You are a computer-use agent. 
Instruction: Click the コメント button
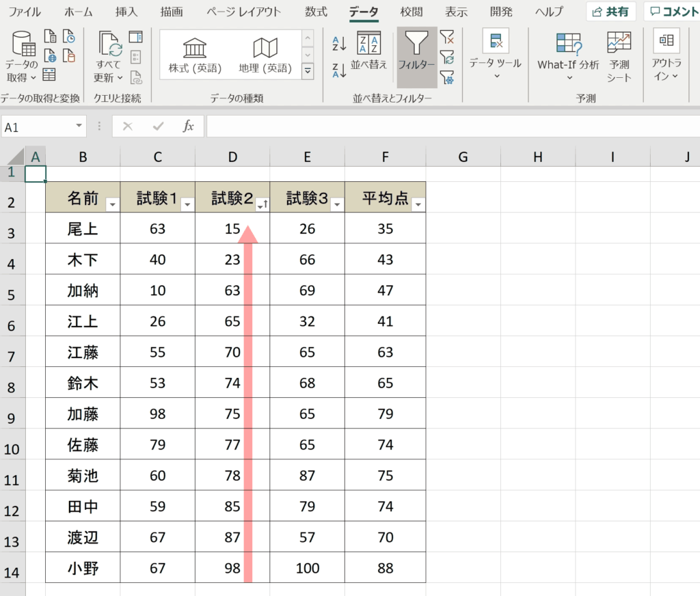(673, 12)
